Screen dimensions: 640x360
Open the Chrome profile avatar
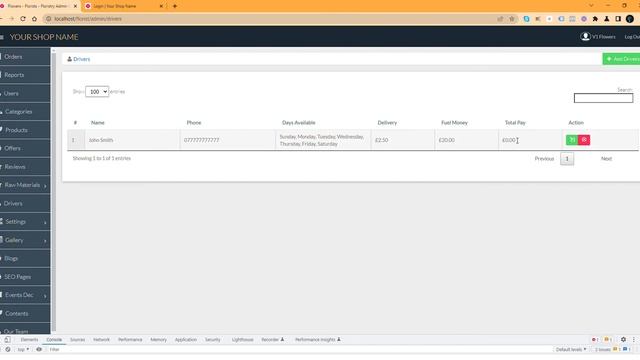pyautogui.click(x=630, y=19)
